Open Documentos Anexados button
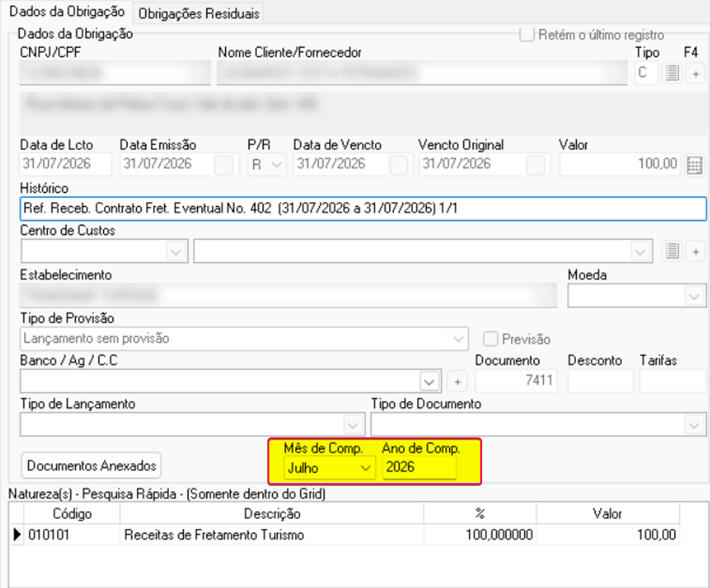 click(92, 465)
